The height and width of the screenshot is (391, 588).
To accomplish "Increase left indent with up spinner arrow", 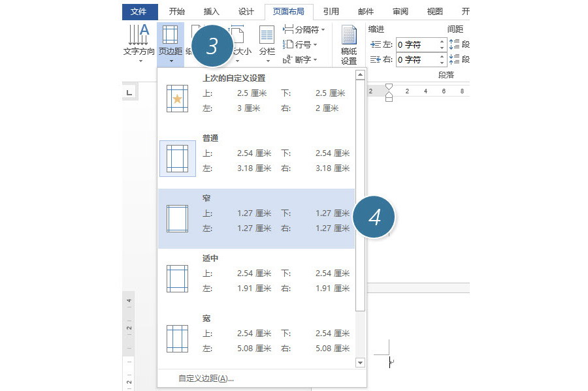I will coord(442,42).
